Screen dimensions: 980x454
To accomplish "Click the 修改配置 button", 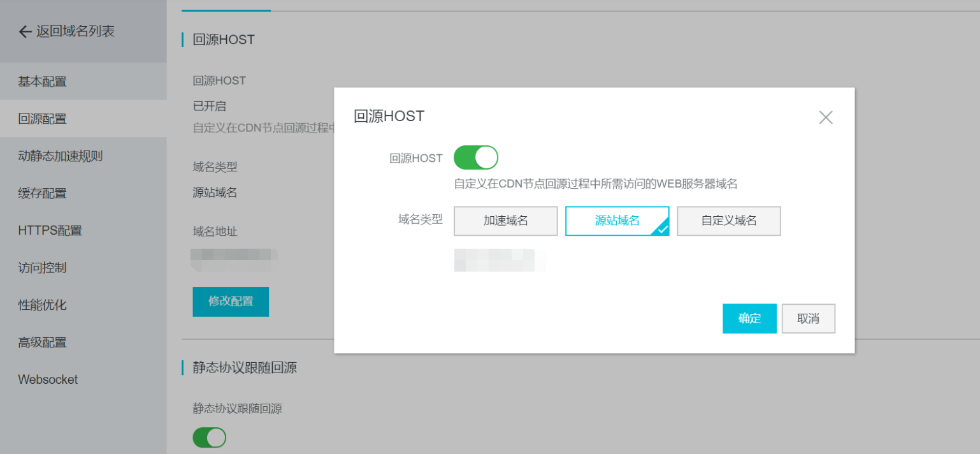I will 231,302.
